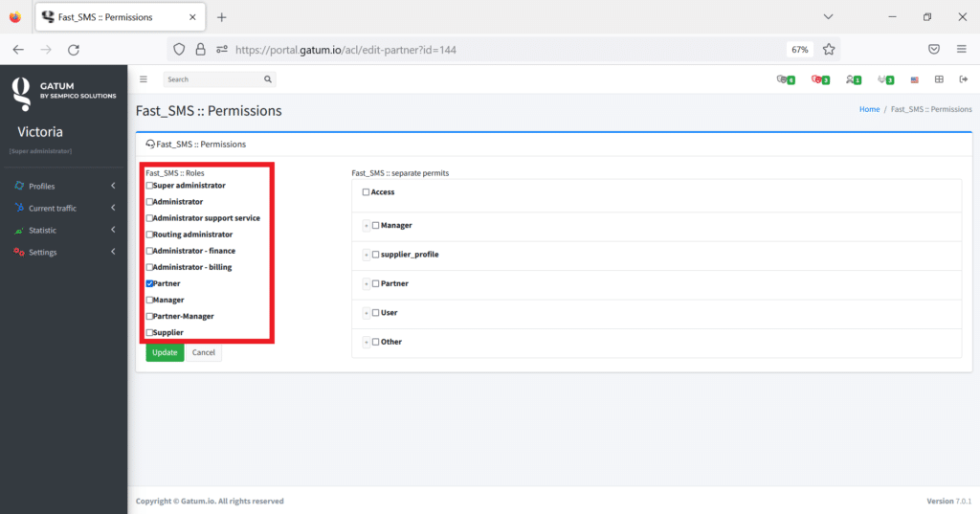Click inside the Search input field
The image size is (980, 514).
(x=213, y=79)
